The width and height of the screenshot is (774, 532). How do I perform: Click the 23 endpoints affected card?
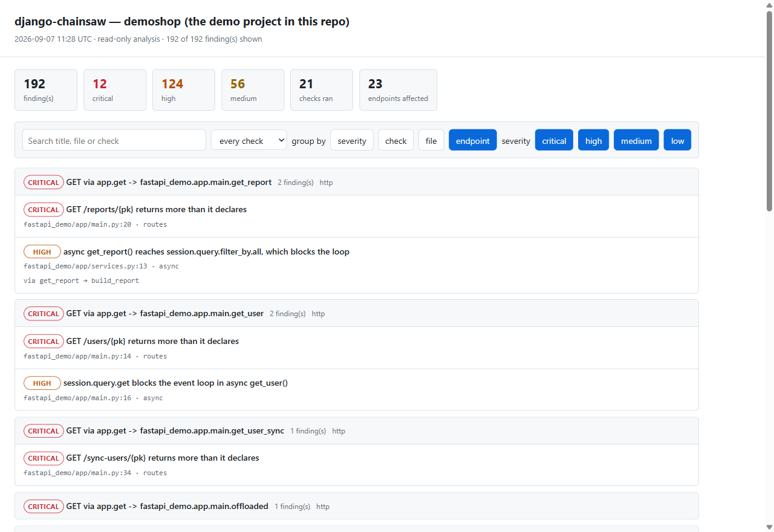(398, 90)
